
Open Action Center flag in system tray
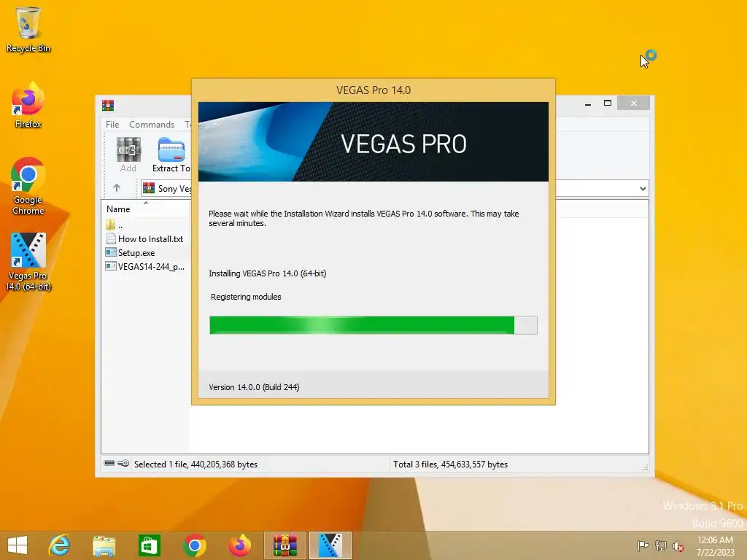pyautogui.click(x=643, y=545)
